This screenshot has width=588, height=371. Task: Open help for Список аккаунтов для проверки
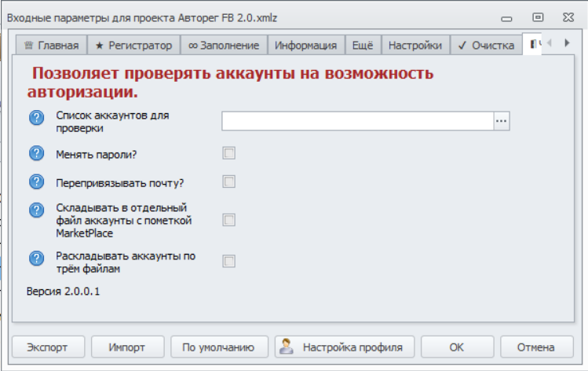36,118
